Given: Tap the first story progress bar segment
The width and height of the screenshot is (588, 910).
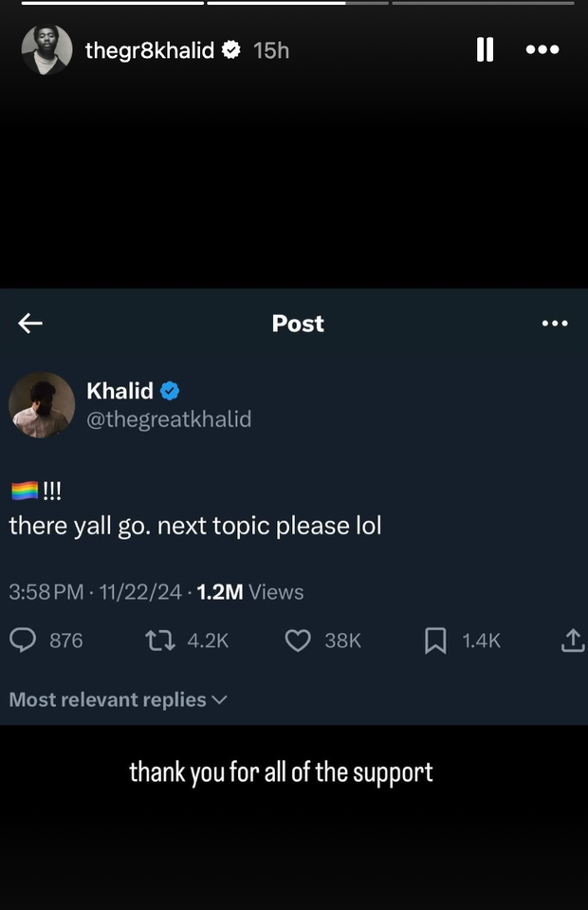Looking at the screenshot, I should (112, 3).
